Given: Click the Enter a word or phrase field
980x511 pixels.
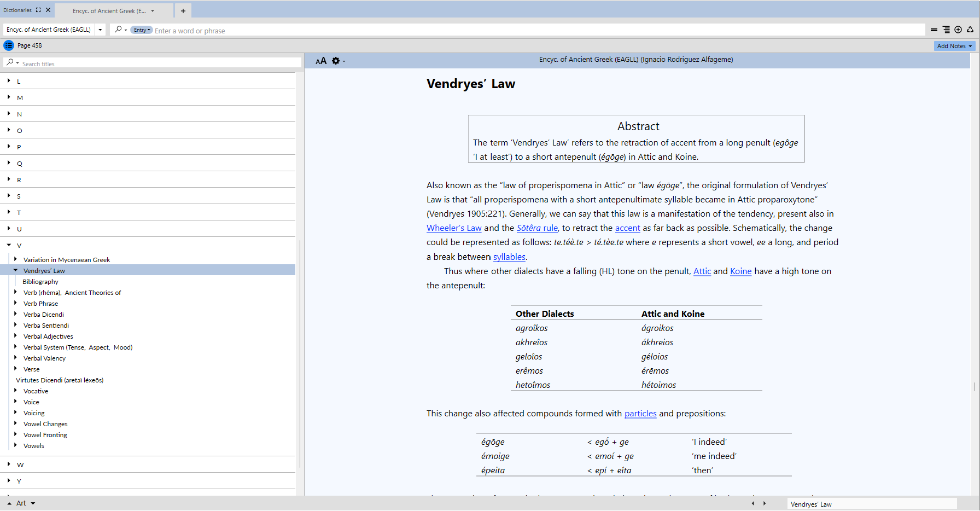Looking at the screenshot, I should 539,31.
